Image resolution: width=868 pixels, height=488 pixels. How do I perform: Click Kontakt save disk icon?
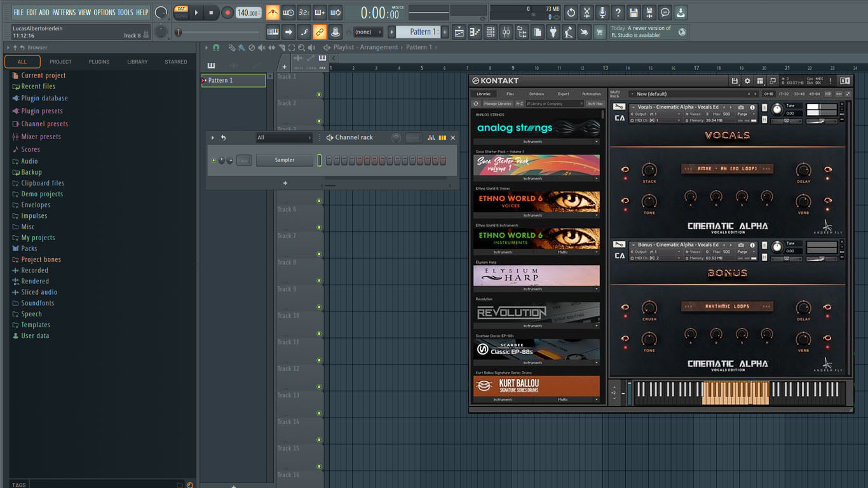(x=735, y=81)
